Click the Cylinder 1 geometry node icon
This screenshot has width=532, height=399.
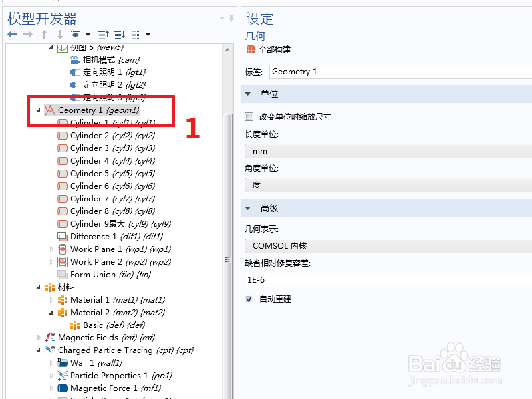point(61,122)
